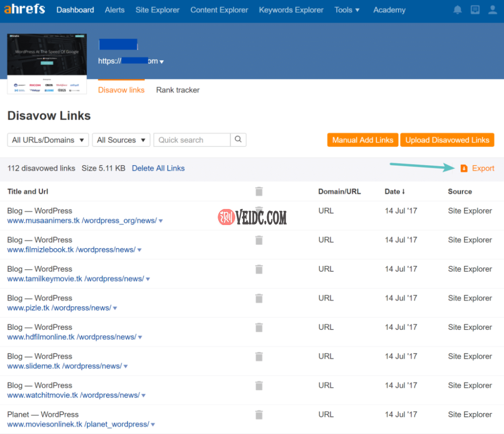This screenshot has width=504, height=434.
Task: Click trash icon for filmizlebook.tk link
Action: click(x=259, y=240)
